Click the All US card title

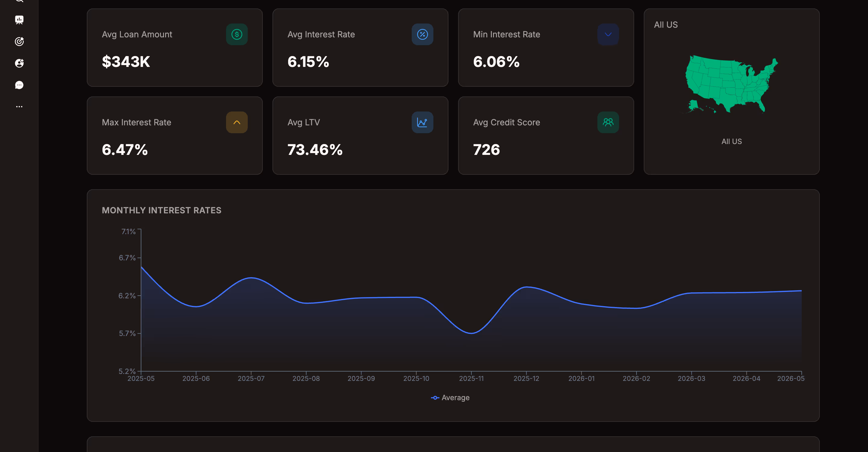(666, 25)
